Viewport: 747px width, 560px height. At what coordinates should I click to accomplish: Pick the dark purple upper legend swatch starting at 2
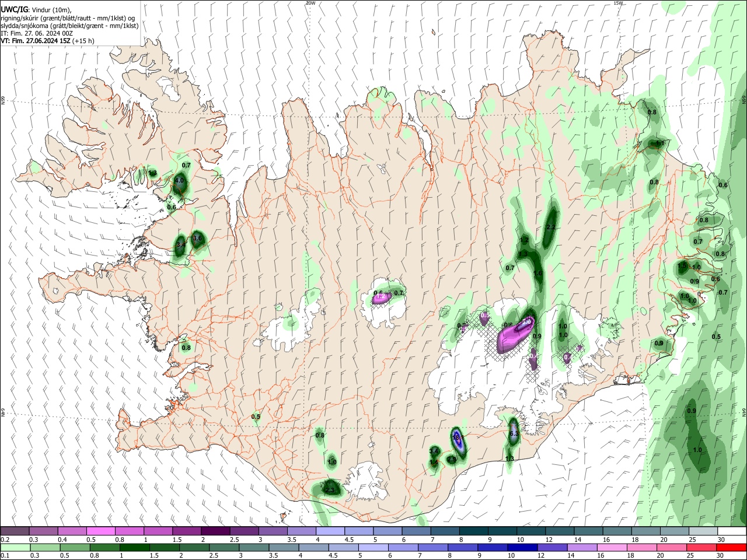click(215, 531)
